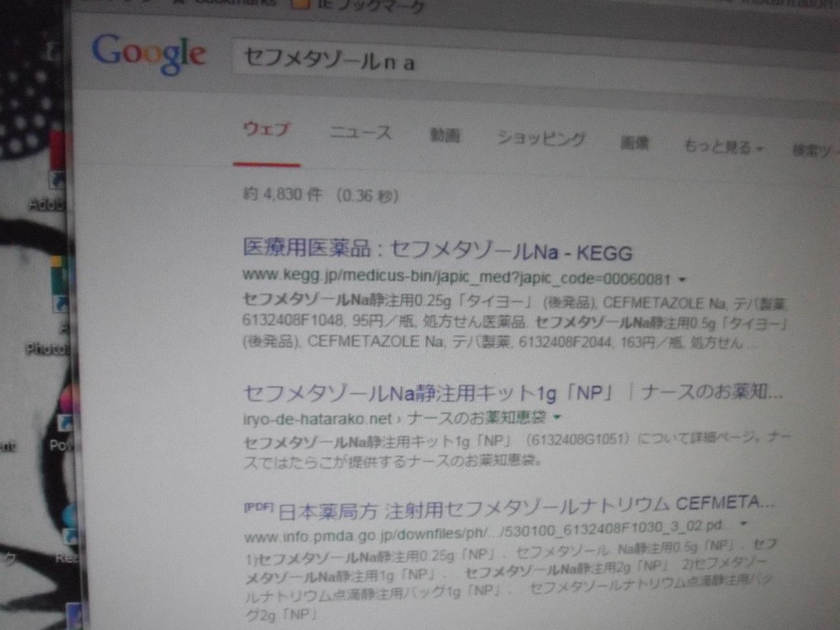Open セフメタゾールNa静注用キット1g「NP」 result

(x=513, y=393)
